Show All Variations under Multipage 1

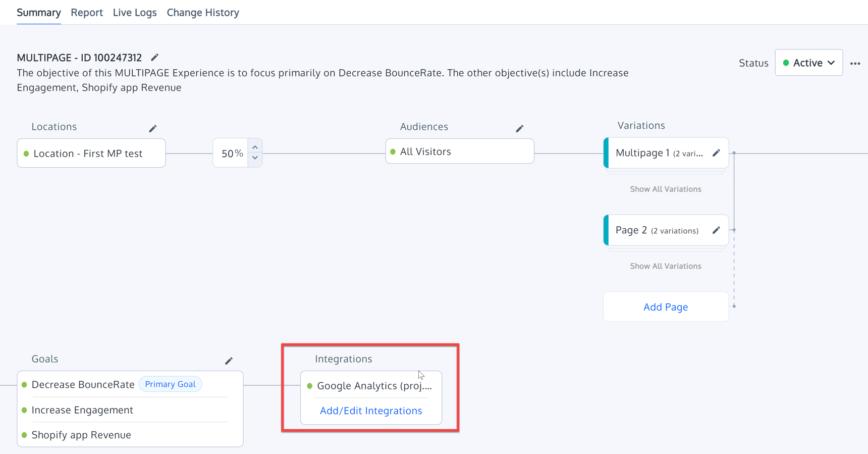click(666, 189)
